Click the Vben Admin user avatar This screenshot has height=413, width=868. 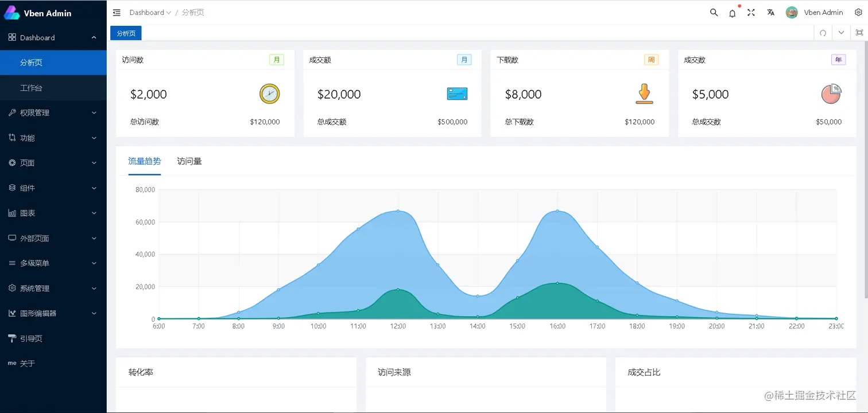click(792, 13)
